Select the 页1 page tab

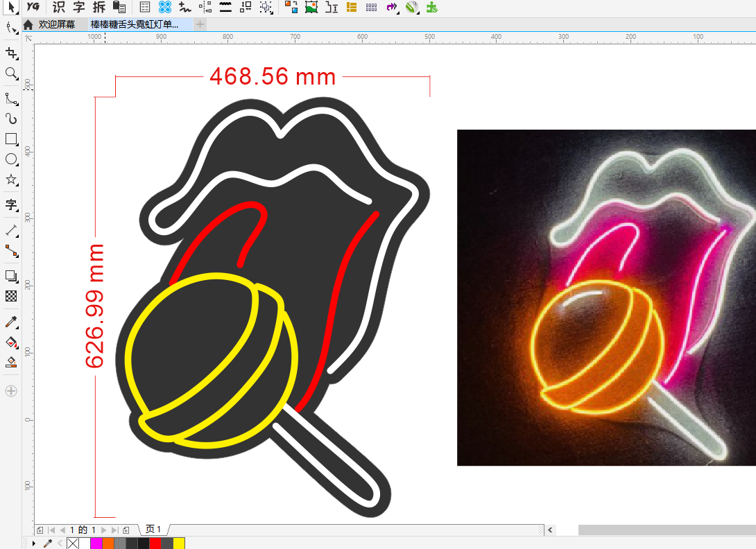[x=153, y=529]
